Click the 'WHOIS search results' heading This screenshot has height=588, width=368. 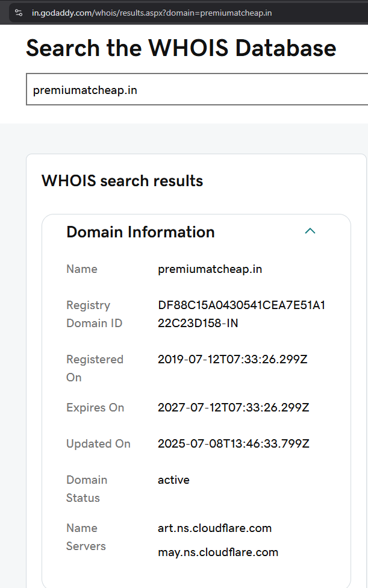(122, 181)
